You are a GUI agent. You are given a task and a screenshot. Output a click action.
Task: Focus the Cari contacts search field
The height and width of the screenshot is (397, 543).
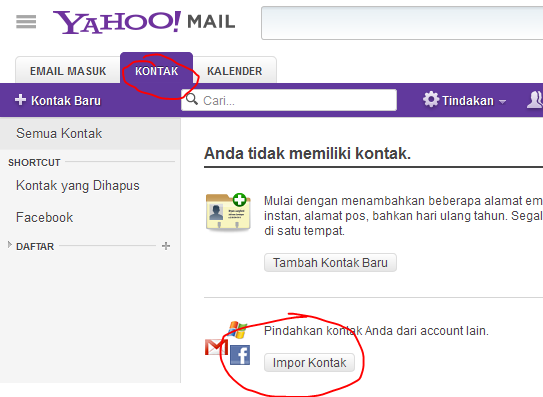(289, 100)
